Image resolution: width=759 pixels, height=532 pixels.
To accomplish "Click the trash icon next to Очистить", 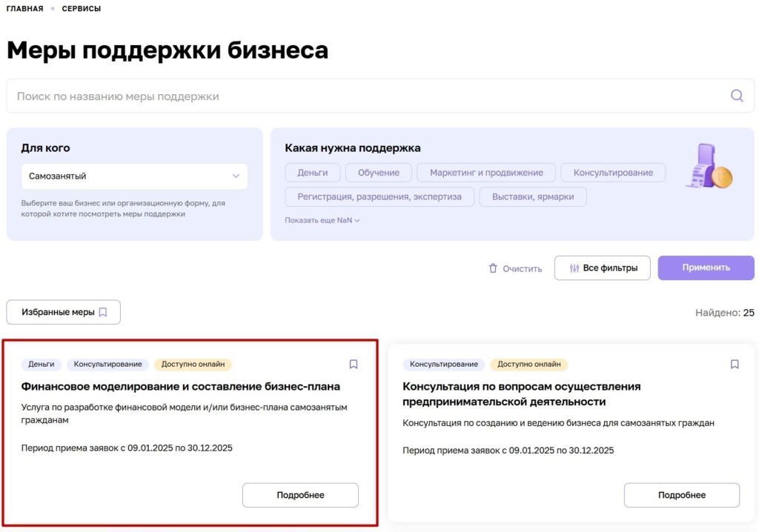I will point(493,268).
